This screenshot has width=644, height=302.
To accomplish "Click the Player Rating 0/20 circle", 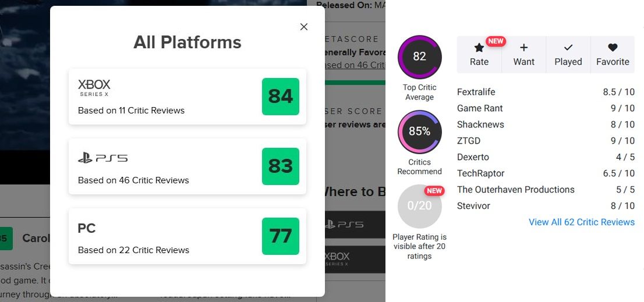I will pyautogui.click(x=419, y=207).
